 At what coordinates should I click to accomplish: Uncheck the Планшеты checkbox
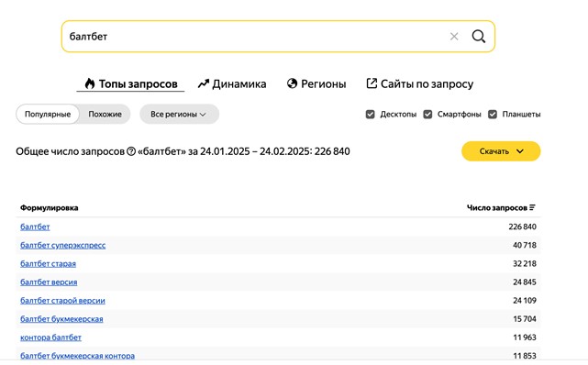click(493, 115)
